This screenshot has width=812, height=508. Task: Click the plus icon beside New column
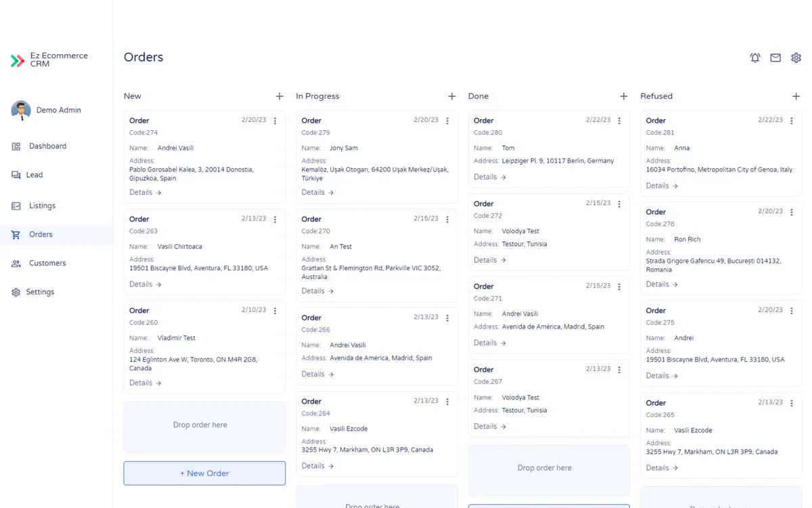pos(279,96)
